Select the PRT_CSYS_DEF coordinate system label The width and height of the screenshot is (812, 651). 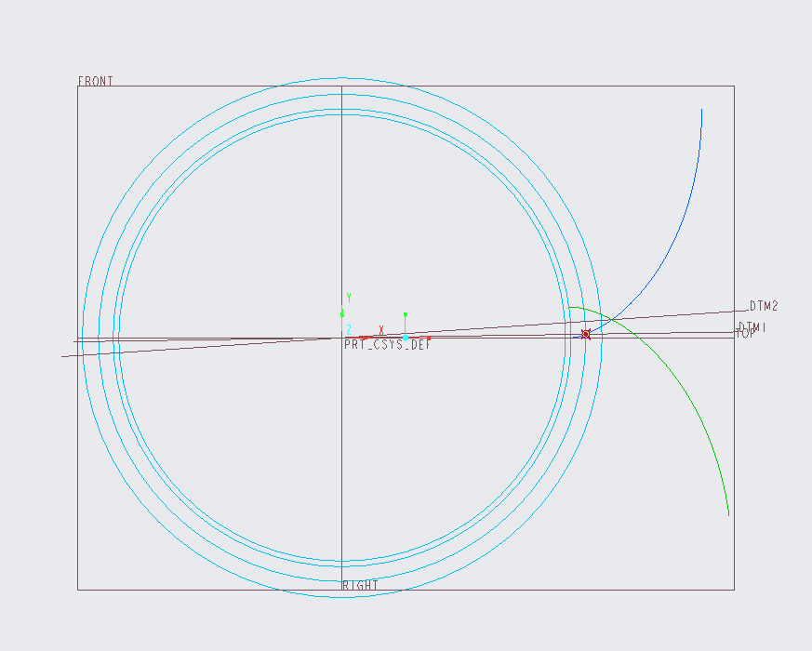click(x=387, y=344)
